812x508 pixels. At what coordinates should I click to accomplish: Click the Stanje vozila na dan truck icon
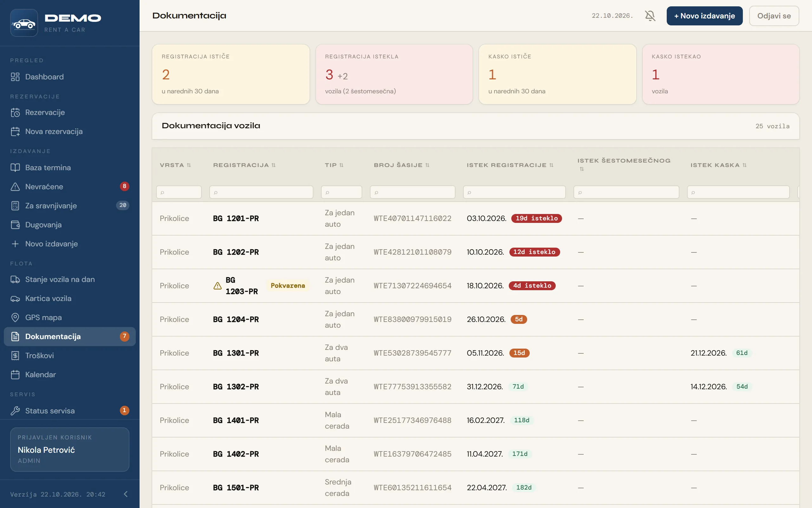pyautogui.click(x=15, y=279)
